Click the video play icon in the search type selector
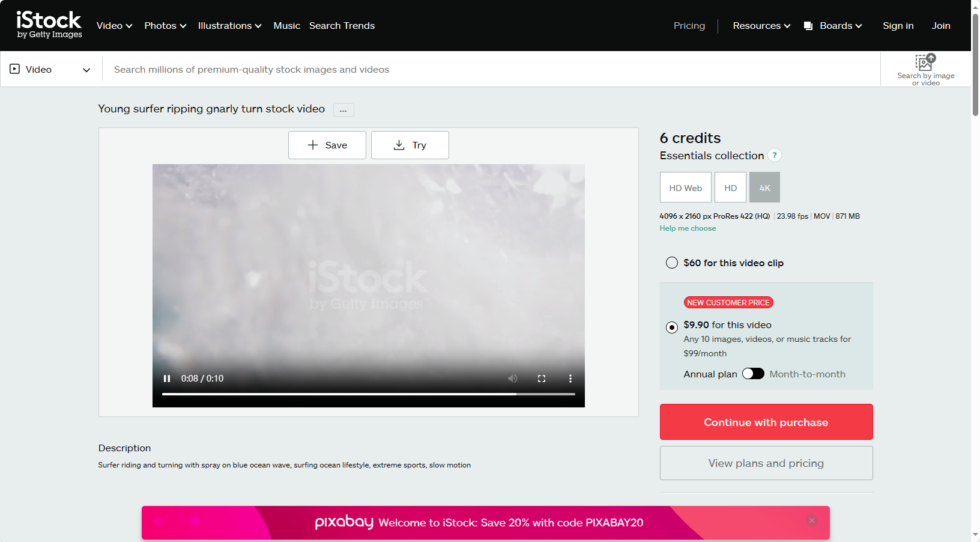The height and width of the screenshot is (542, 980). click(x=15, y=69)
